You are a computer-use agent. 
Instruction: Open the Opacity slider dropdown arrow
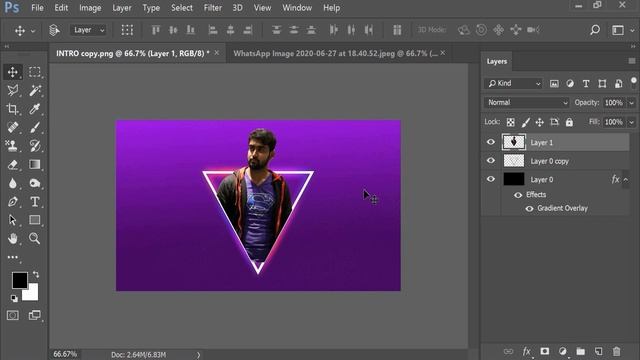631,103
